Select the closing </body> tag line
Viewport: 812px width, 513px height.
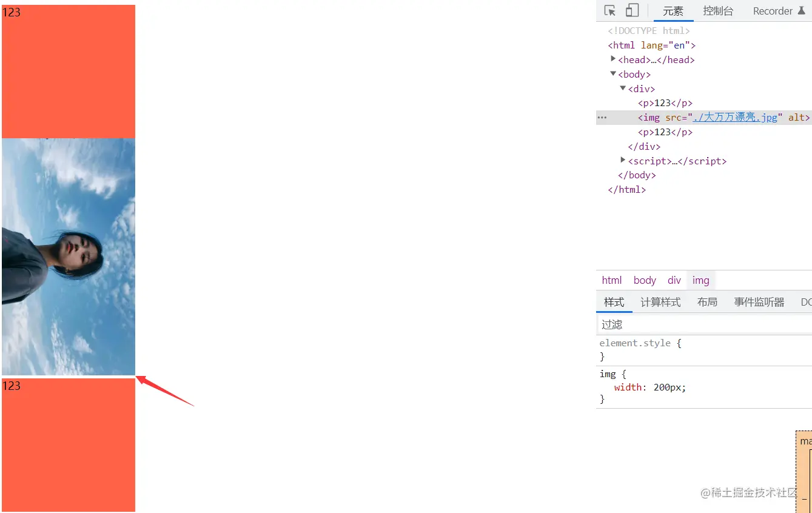pyautogui.click(x=637, y=175)
